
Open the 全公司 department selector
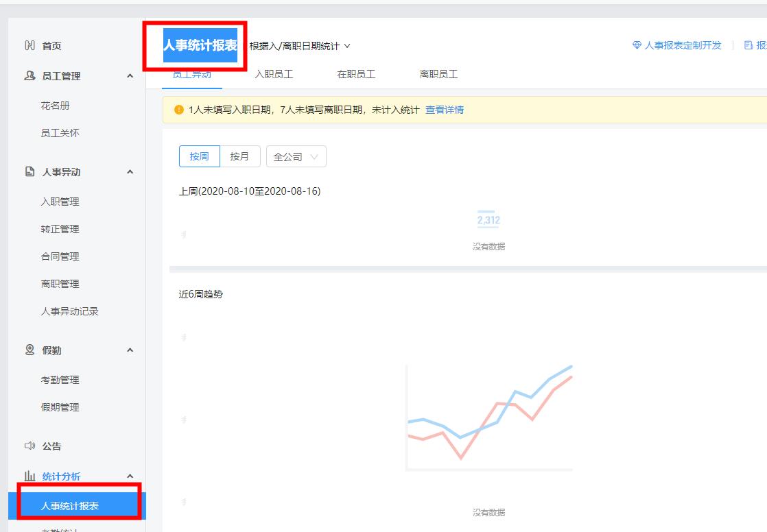click(x=295, y=156)
